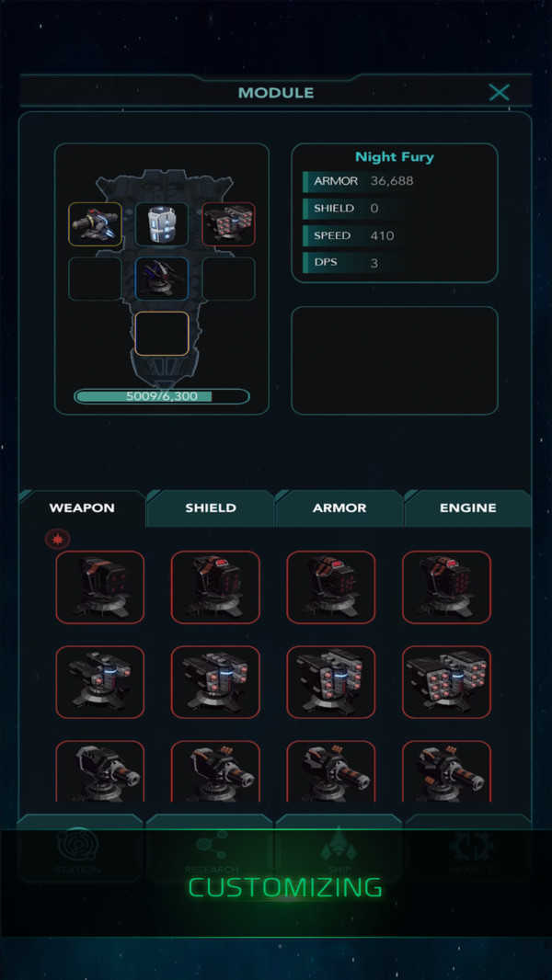Choose the largest missile battery ending second row
552x980 pixels.
click(446, 682)
